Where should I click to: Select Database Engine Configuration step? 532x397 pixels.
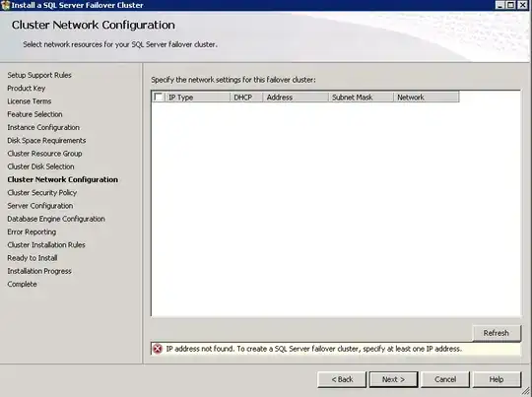point(56,219)
